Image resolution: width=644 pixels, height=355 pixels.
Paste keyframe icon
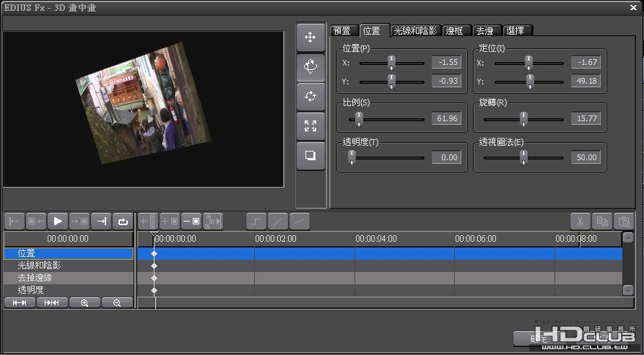624,222
